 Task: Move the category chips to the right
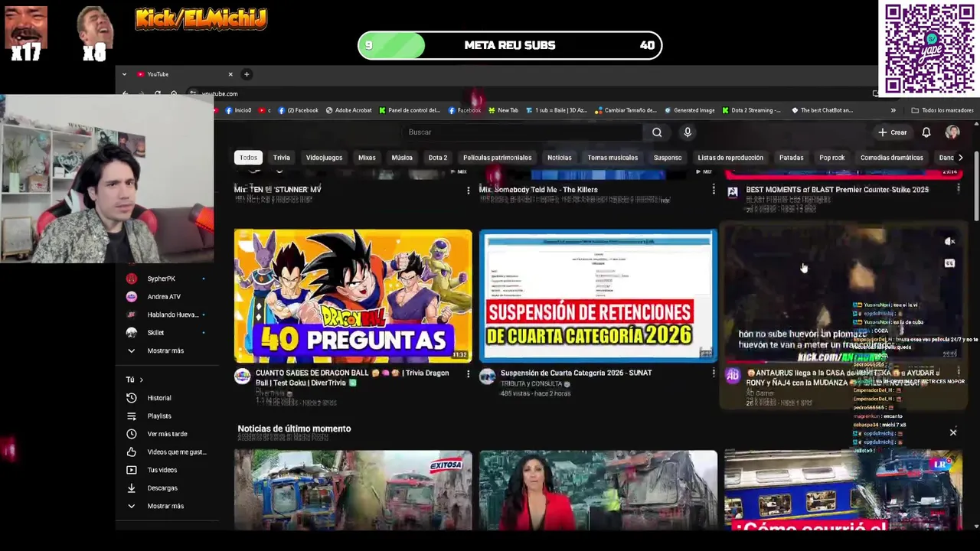tap(960, 158)
